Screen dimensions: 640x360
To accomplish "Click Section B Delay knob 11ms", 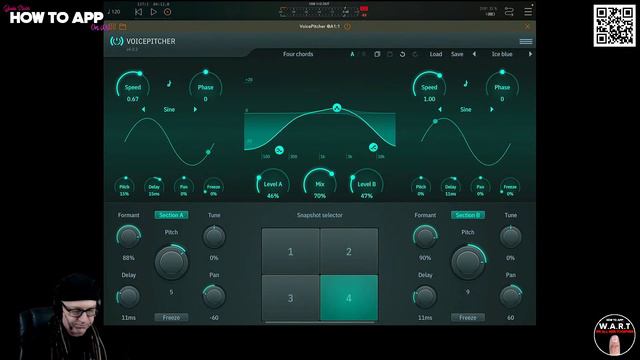I will [x=425, y=297].
